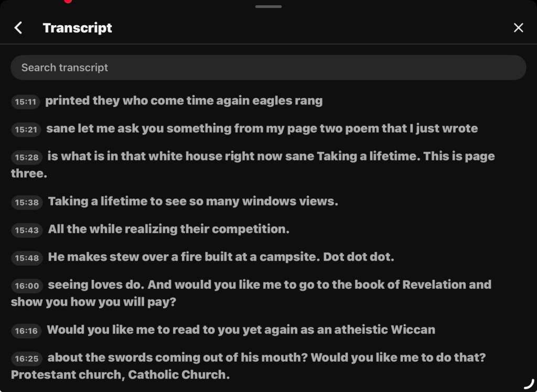Grab the drag handle at top of panel
This screenshot has width=537, height=392.
(x=268, y=7)
